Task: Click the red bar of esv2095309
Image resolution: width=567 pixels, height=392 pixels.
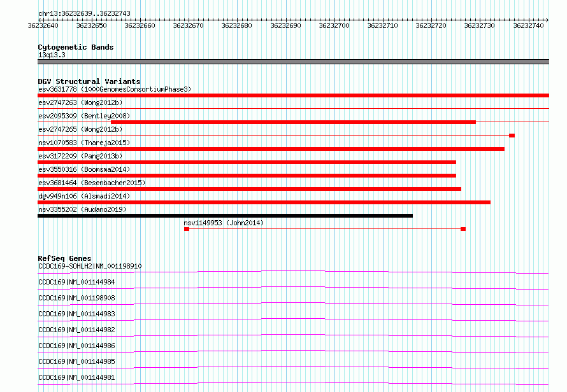Action: point(293,122)
